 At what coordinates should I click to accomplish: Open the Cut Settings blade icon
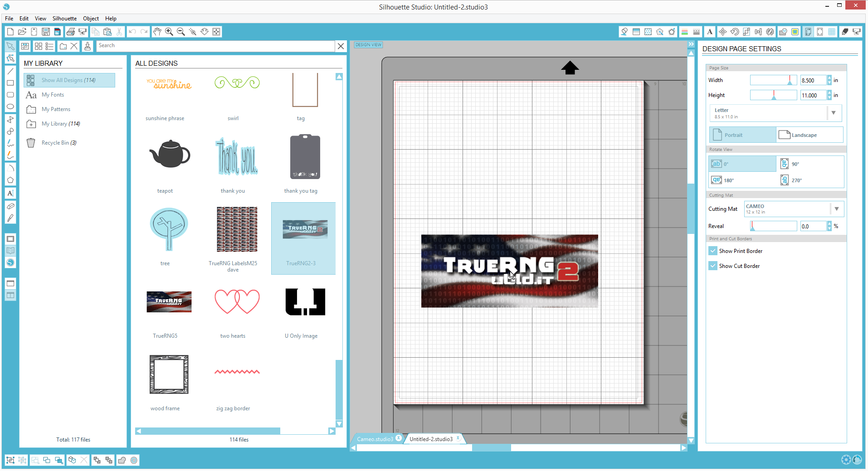pos(845,32)
